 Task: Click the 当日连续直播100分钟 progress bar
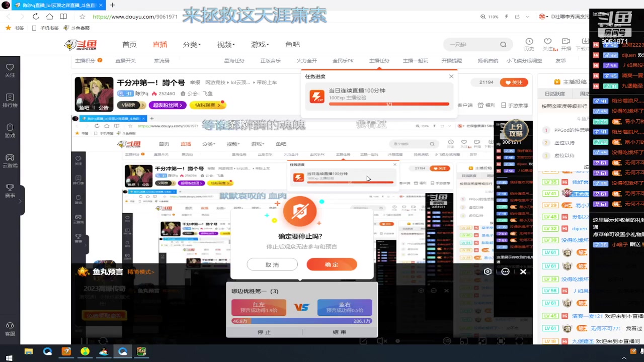coord(389,104)
